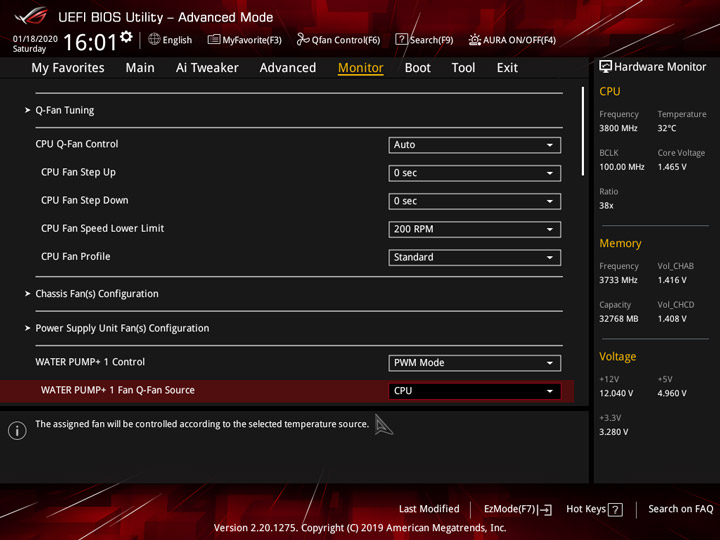Select the Monitor tab

(360, 68)
